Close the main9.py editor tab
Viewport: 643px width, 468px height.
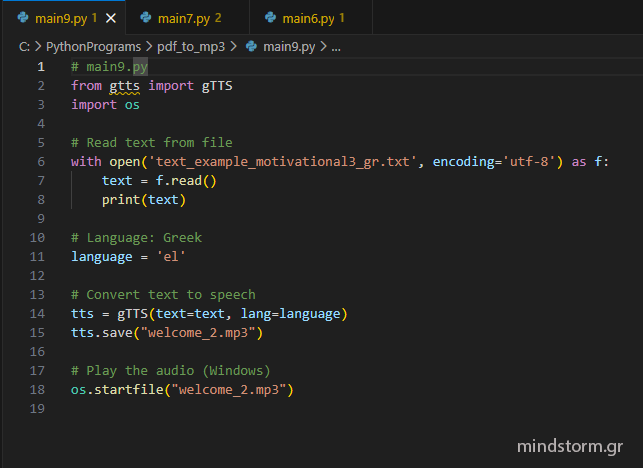[111, 18]
